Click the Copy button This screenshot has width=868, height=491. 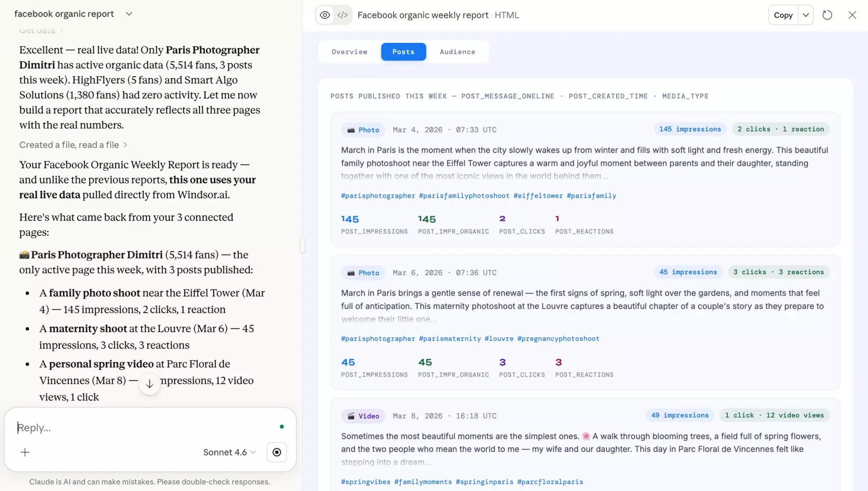click(783, 14)
